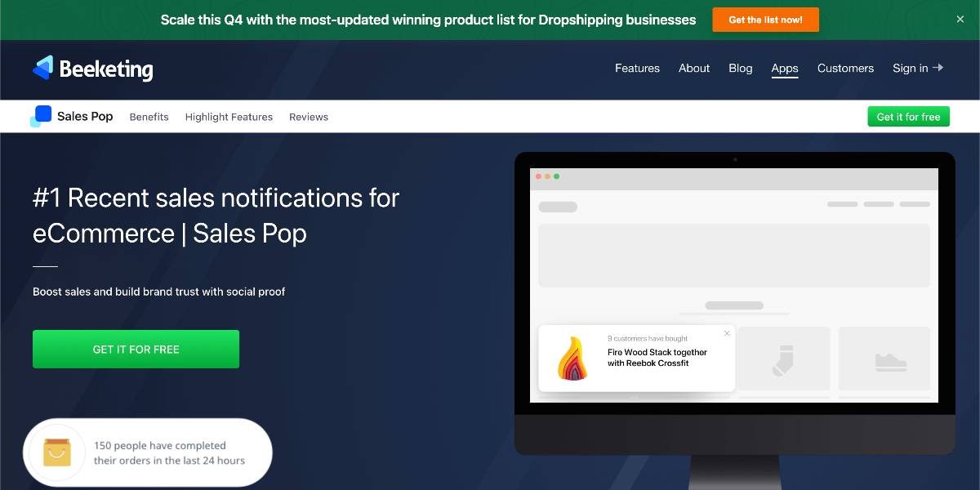The width and height of the screenshot is (980, 490).
Task: Click the Get the list now button
Action: pos(765,20)
